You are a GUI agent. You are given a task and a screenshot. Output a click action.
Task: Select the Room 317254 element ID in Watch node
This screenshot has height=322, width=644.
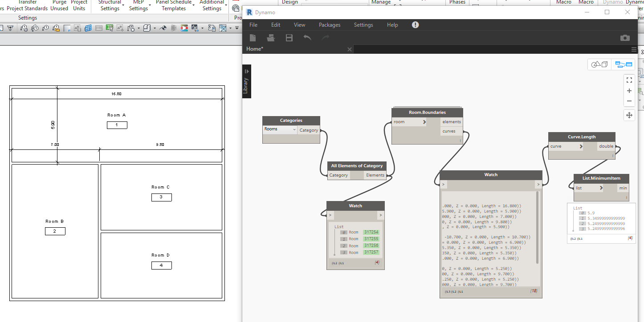(x=371, y=232)
